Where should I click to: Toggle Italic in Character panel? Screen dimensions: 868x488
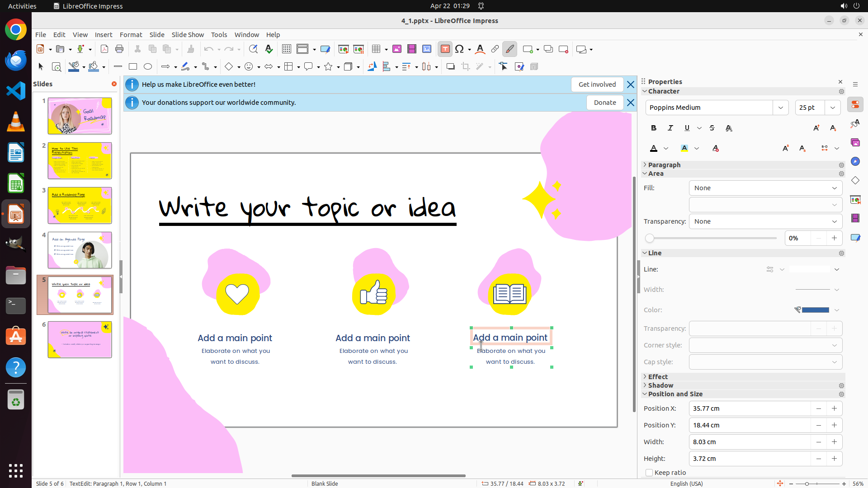pos(670,128)
